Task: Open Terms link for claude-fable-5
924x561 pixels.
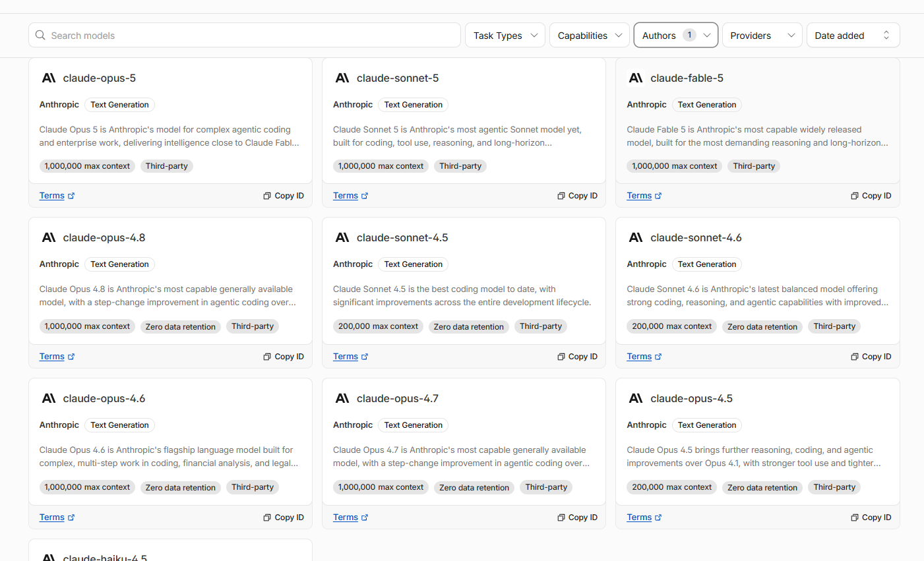Action: (x=644, y=196)
